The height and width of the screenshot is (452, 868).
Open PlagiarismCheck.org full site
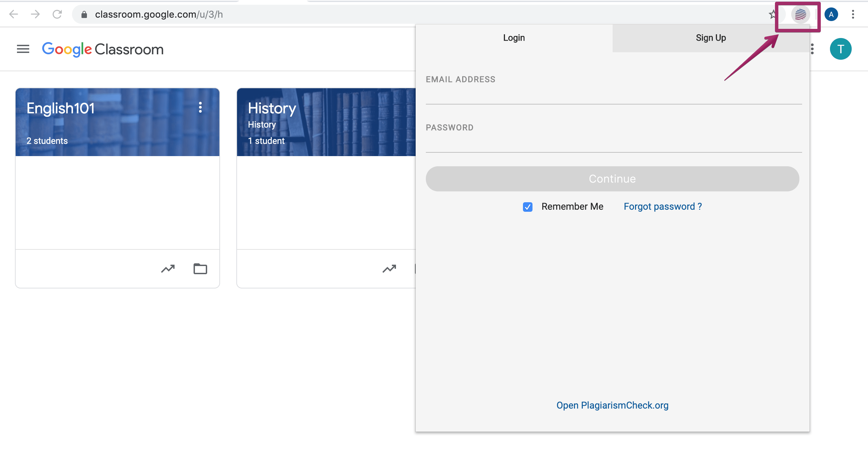613,405
